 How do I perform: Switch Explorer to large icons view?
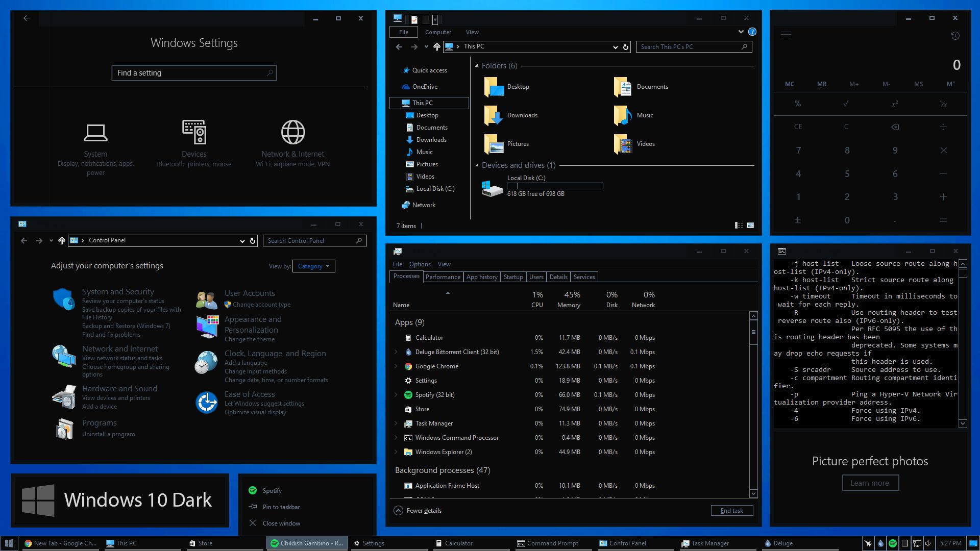point(750,225)
